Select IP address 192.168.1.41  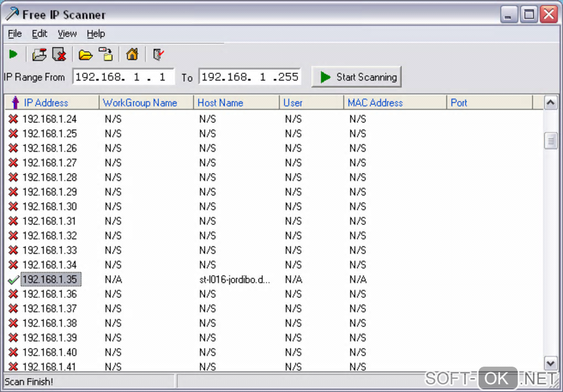50,367
